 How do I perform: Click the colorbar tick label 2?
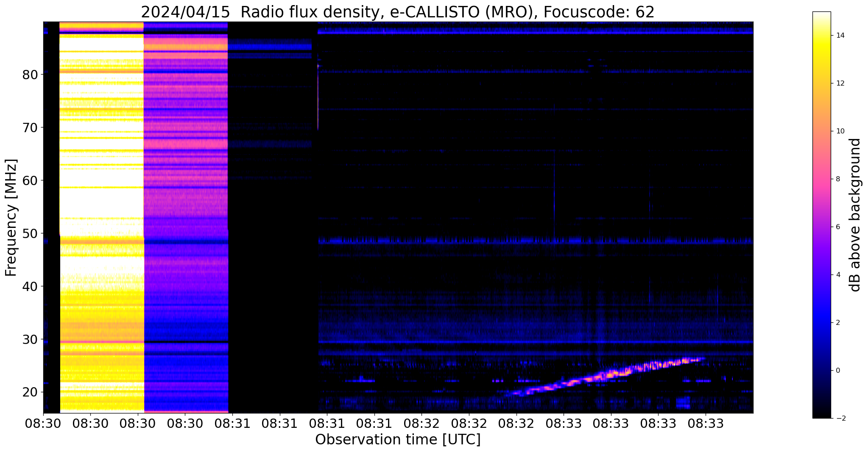click(837, 323)
